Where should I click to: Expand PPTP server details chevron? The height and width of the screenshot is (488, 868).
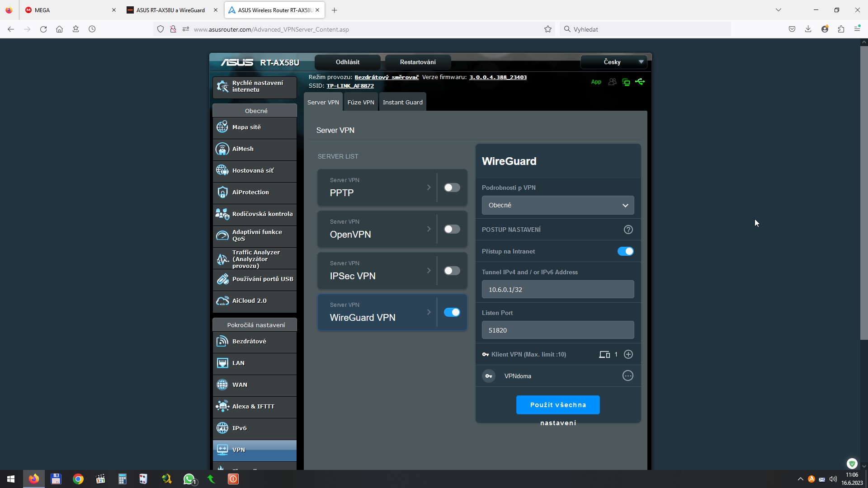click(429, 188)
